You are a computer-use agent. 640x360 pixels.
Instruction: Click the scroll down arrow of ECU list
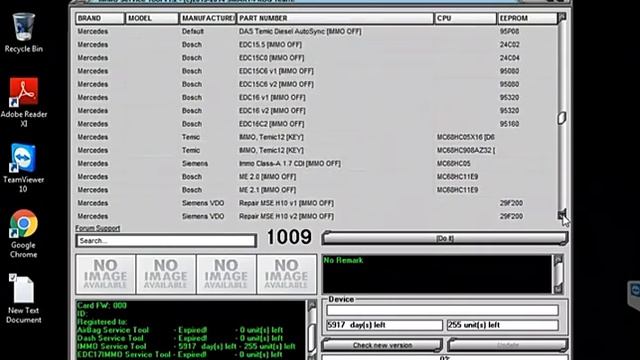pos(562,214)
